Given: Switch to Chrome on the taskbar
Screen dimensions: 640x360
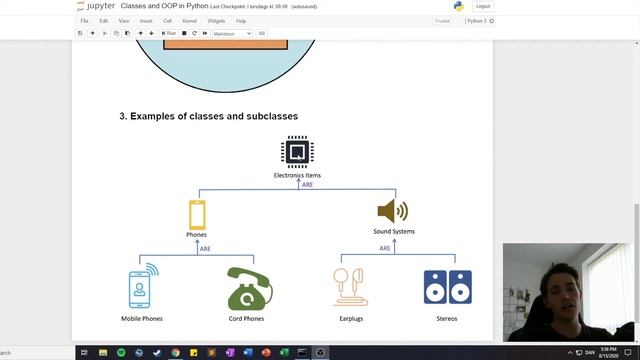Looking at the screenshot, I should pos(176,353).
